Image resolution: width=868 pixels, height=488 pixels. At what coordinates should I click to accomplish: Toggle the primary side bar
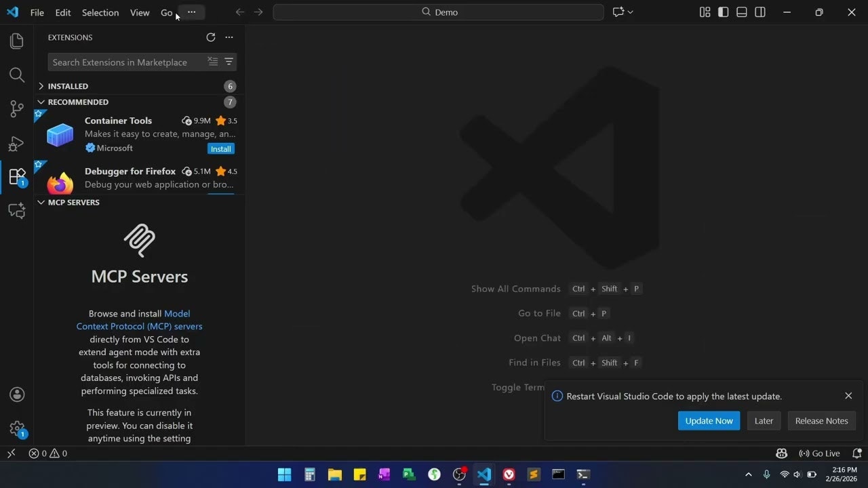tap(724, 12)
